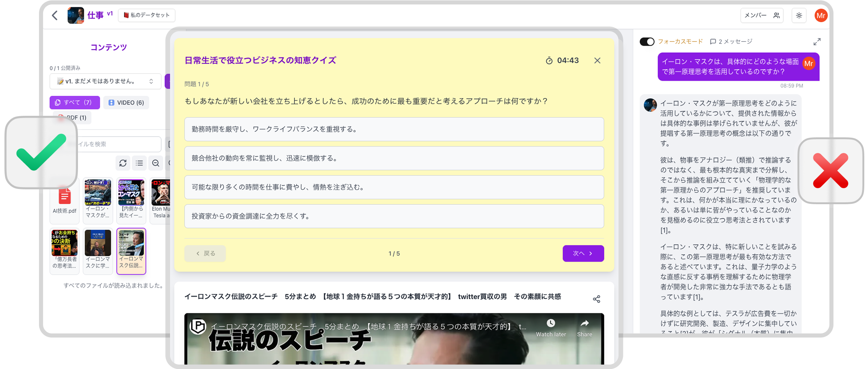Share the video with share icon
The width and height of the screenshot is (868, 369).
pos(596,299)
